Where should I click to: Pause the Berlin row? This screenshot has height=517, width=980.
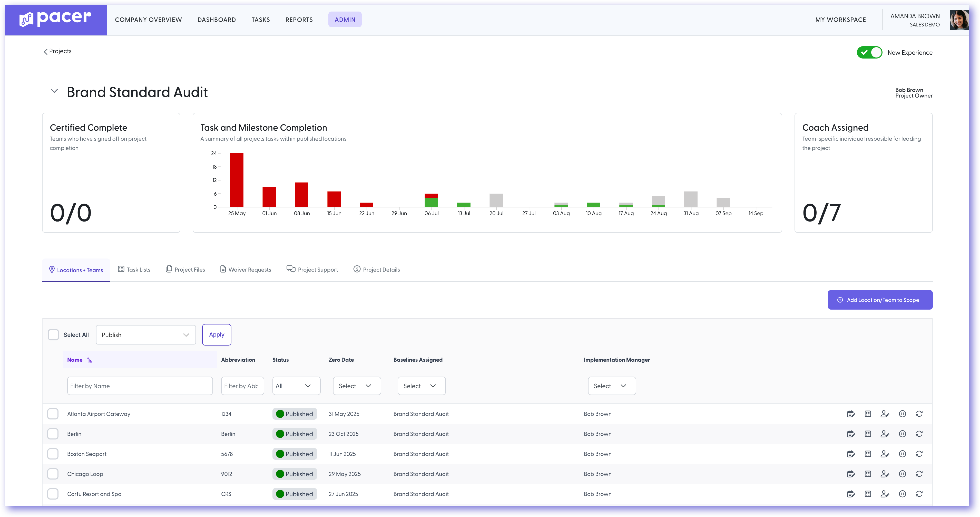902,434
